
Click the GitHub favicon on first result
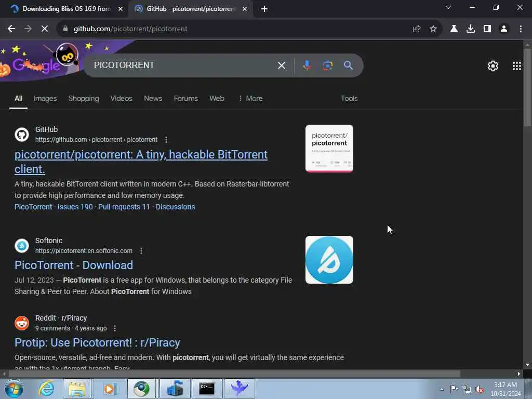coord(22,135)
